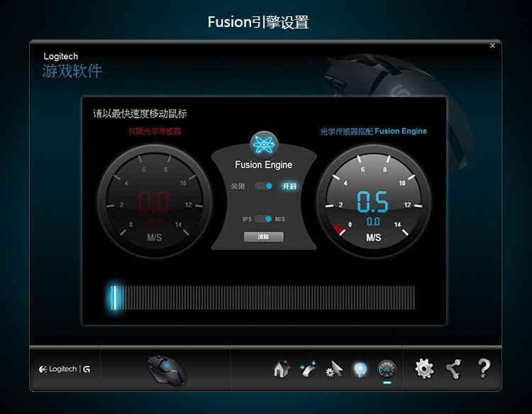Click the 游戏软件 title text
532x414 pixels.
[72, 71]
